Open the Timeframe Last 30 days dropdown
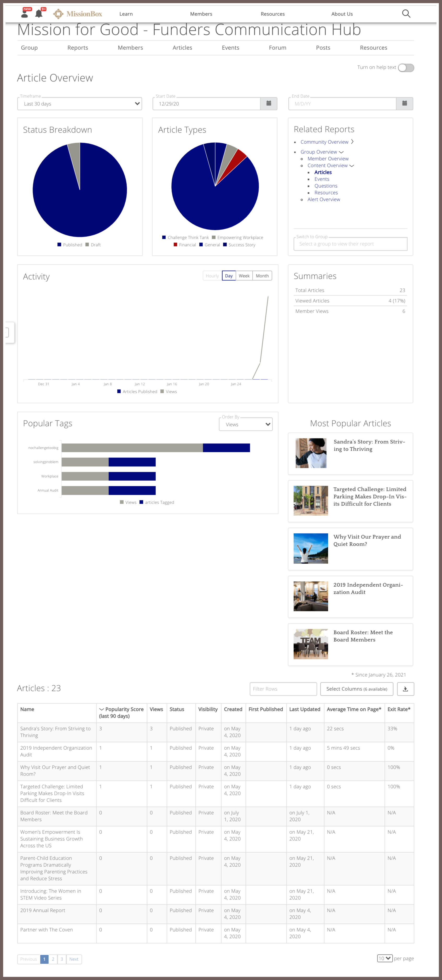 pos(79,103)
